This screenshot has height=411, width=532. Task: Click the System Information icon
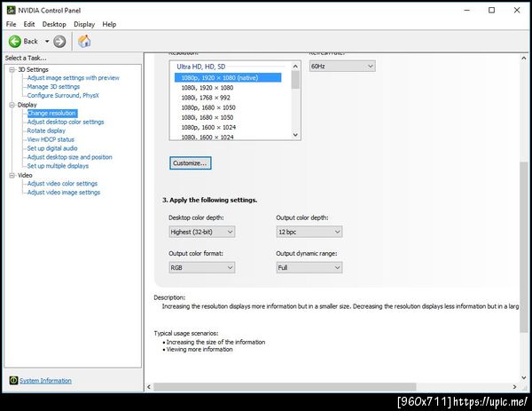point(13,380)
